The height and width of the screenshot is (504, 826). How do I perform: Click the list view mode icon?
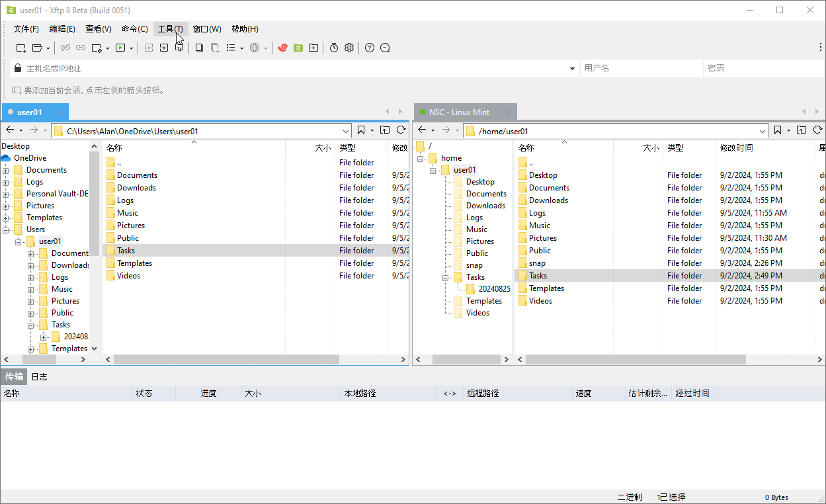[231, 48]
